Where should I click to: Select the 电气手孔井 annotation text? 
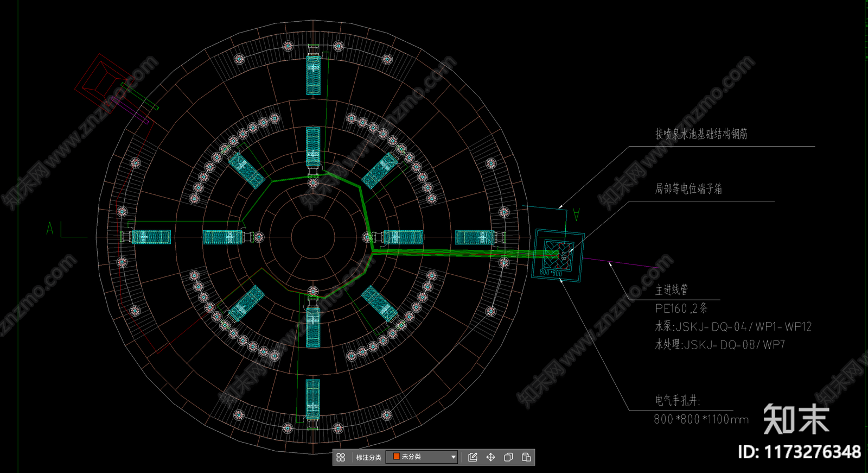678,401
